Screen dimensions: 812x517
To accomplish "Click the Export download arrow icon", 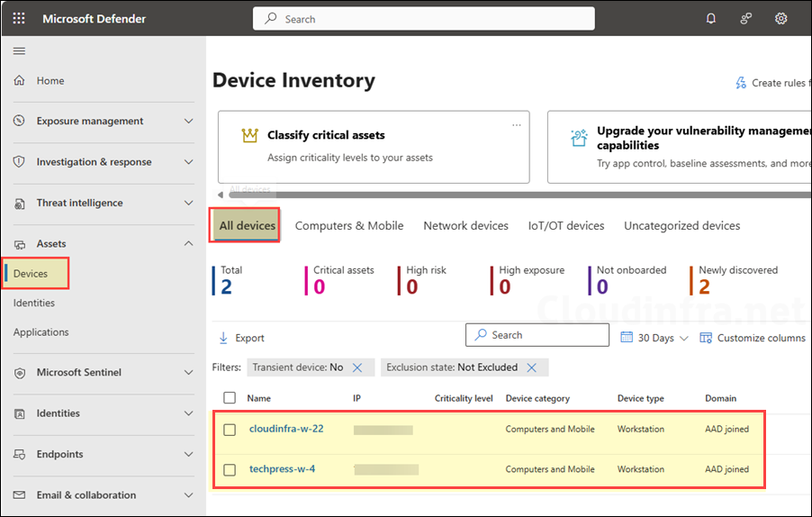I will point(223,338).
